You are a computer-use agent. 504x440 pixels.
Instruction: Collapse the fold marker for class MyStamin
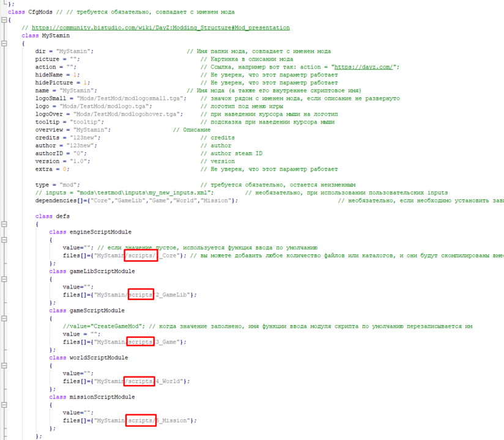pos(4,43)
